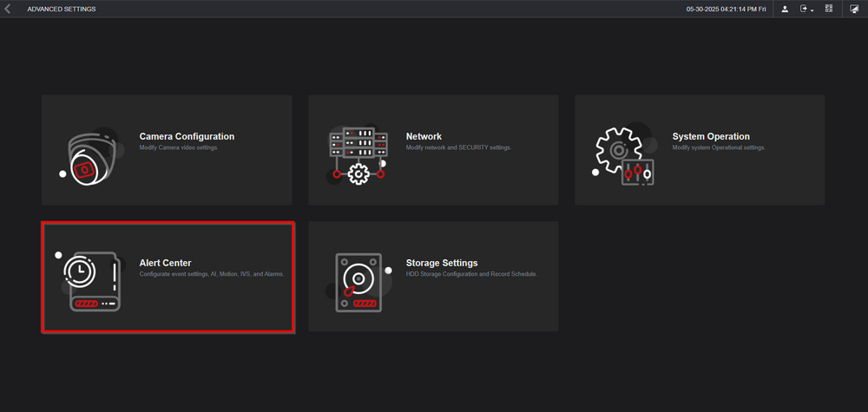Click "HDD Storage Configuration and Record Schedule" text

tap(471, 274)
